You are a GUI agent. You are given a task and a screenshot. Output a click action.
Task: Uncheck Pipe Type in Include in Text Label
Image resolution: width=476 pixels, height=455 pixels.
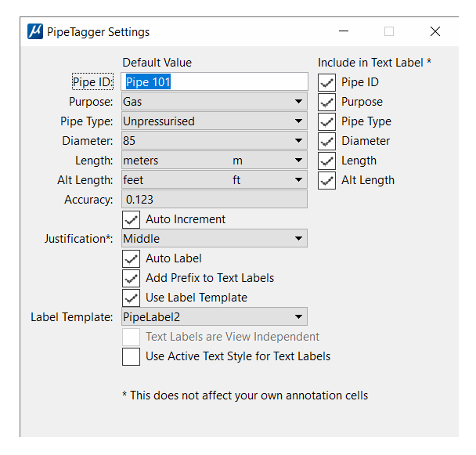(326, 121)
